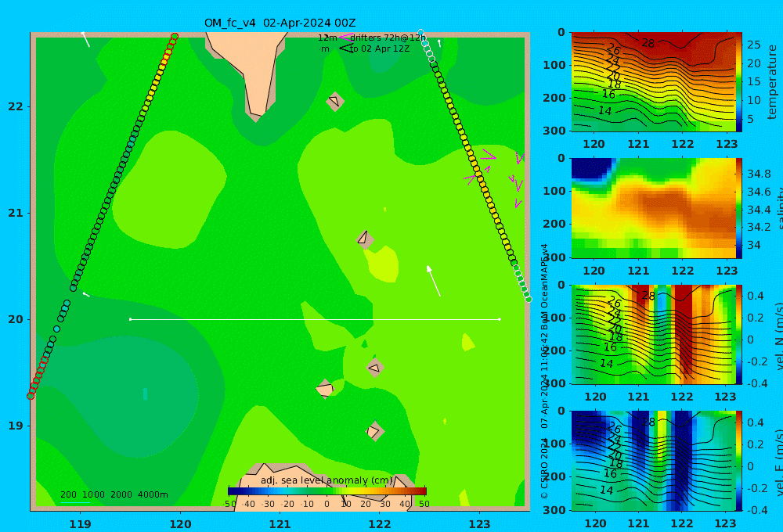The height and width of the screenshot is (532, 783).
Task: Click the vel. E colorbar
Action: pyautogui.click(x=738, y=461)
